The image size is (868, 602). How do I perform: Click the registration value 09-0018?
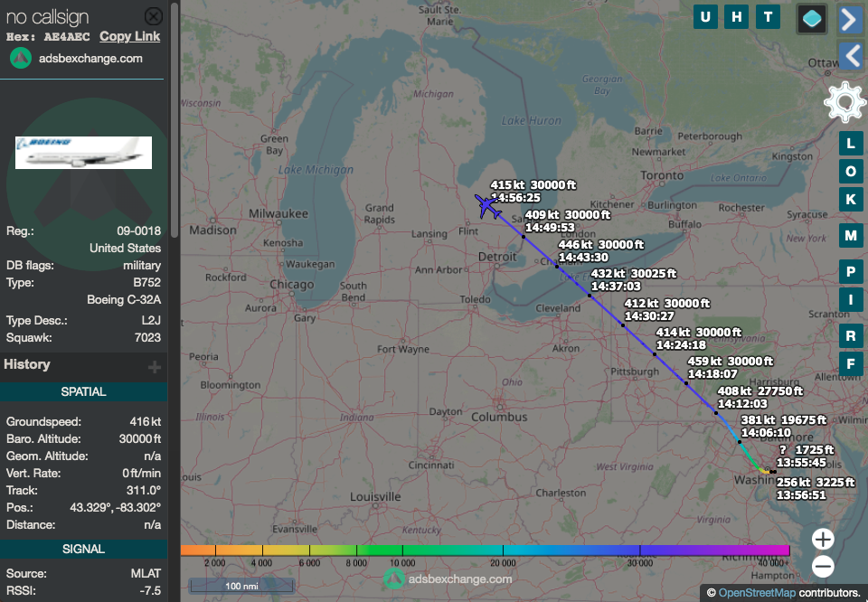click(x=139, y=231)
